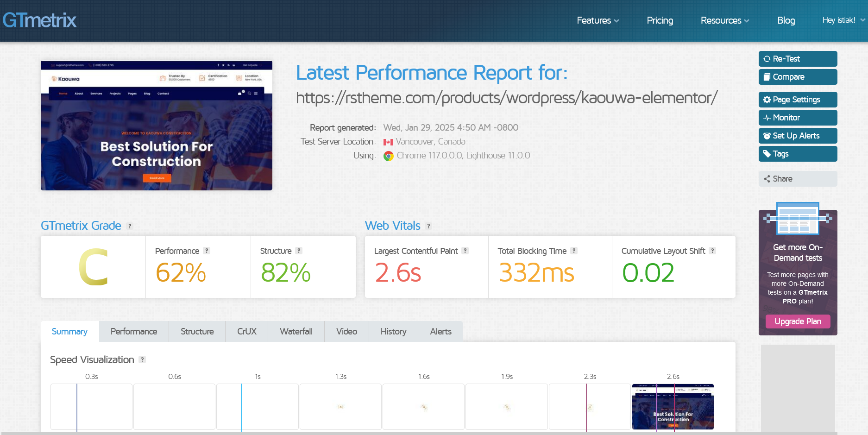Click the Compare pages icon
Image resolution: width=868 pixels, height=435 pixels.
pos(767,77)
